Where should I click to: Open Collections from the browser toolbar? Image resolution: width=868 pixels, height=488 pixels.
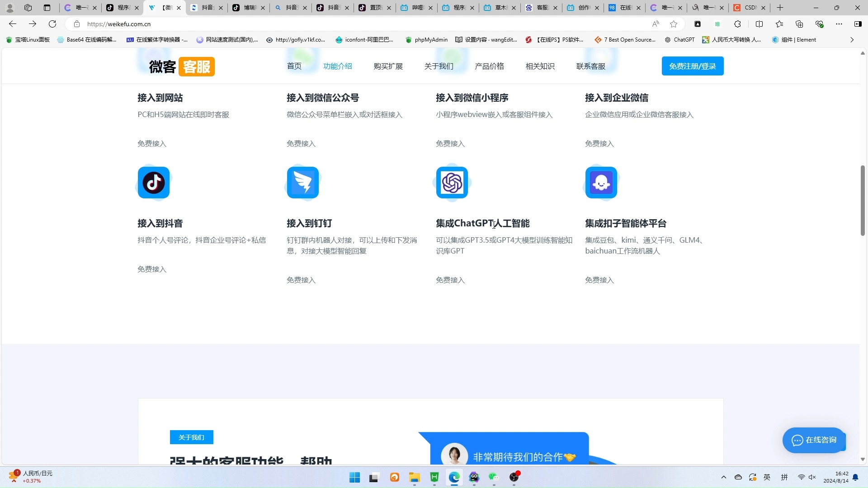click(x=799, y=24)
